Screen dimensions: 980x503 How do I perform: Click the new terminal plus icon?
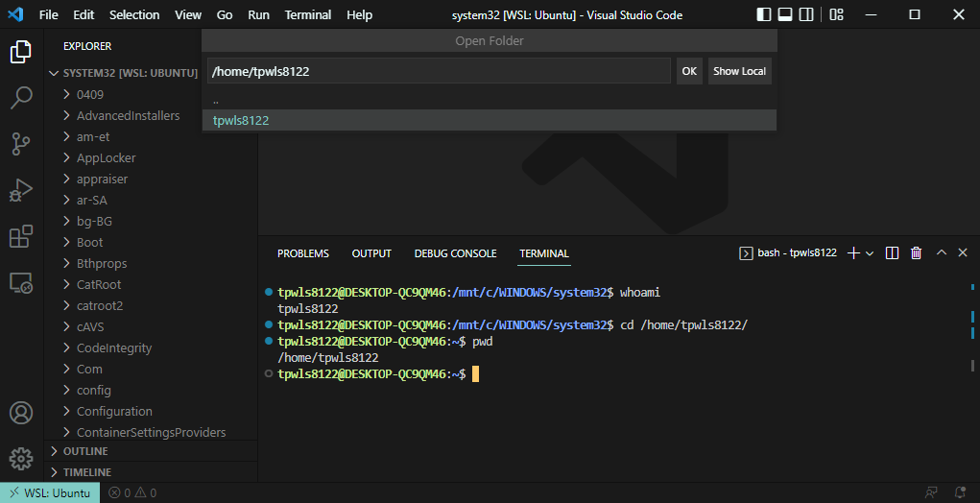(x=853, y=253)
